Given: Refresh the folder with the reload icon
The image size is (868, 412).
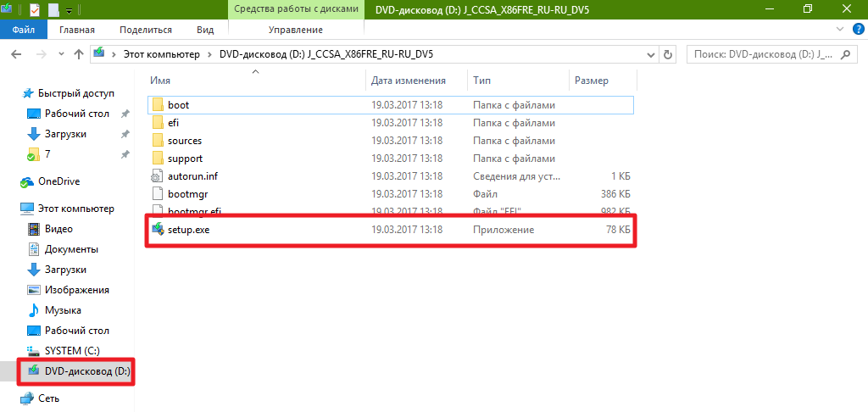Looking at the screenshot, I should pyautogui.click(x=668, y=54).
